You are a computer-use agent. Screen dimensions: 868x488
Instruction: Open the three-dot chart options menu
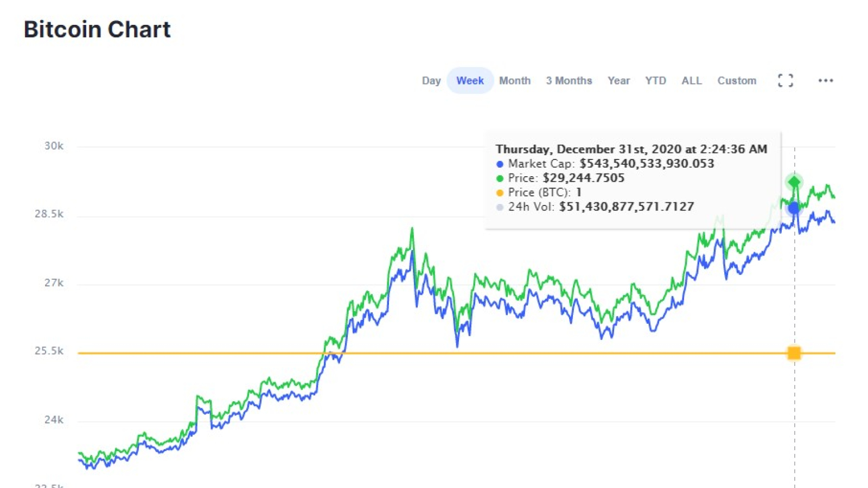pos(826,81)
